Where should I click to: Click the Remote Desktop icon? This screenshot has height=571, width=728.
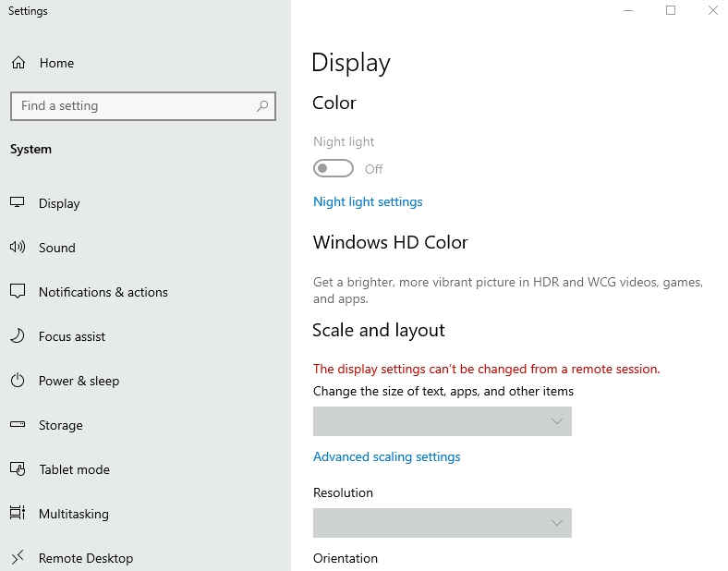(x=18, y=557)
